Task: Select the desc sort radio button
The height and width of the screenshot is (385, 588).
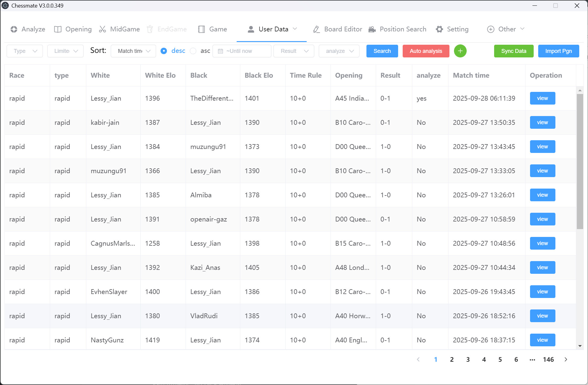Action: [x=164, y=51]
